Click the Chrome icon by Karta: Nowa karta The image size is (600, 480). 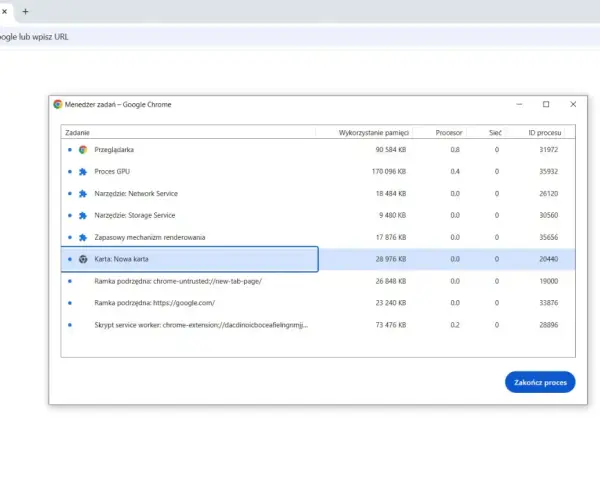coord(83,259)
